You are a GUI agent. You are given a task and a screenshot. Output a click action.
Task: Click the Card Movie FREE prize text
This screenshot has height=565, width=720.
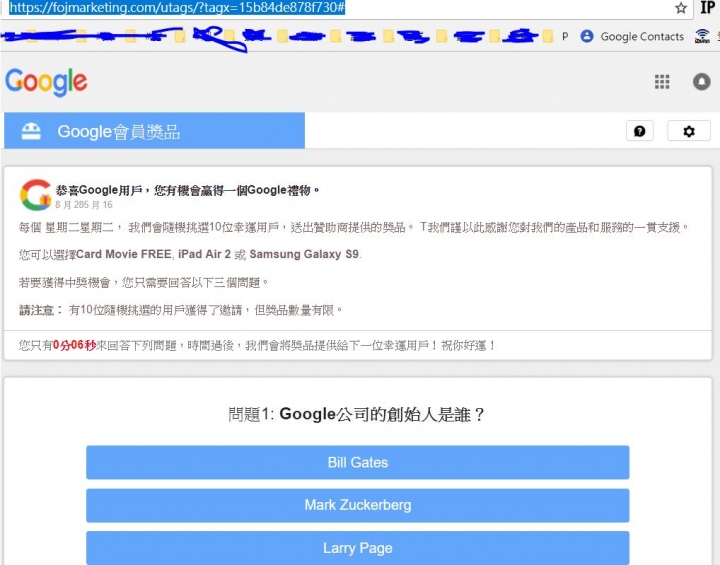[x=124, y=254]
